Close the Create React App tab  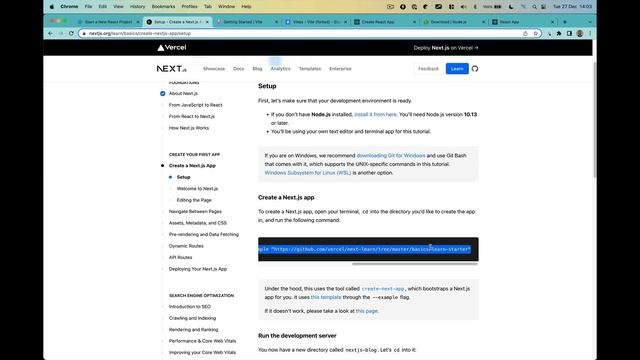click(x=414, y=22)
